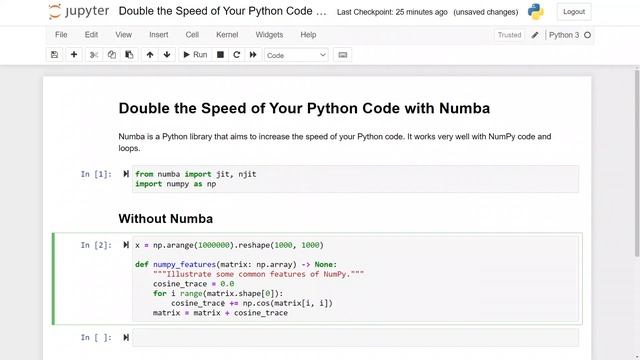This screenshot has width=640, height=360.
Task: Click the 'In [1]:' prompt
Action: coord(96,174)
